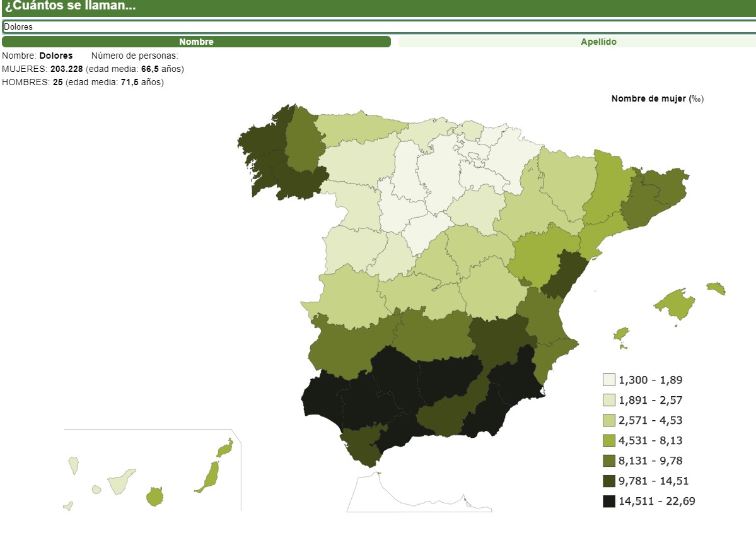This screenshot has width=756, height=535.
Task: Select Menorca island on the map
Action: (x=716, y=288)
